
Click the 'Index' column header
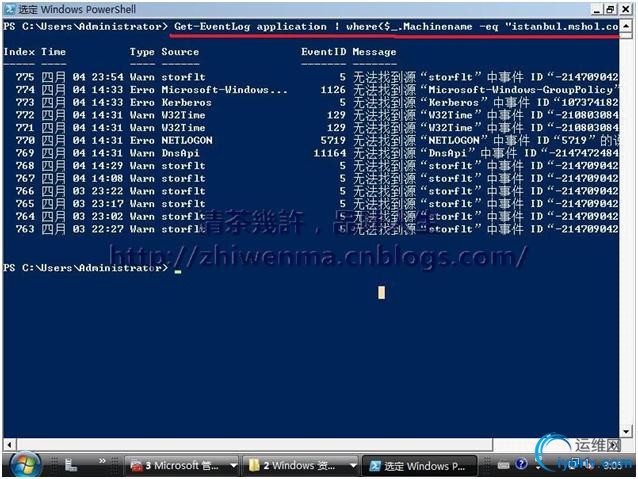click(x=19, y=52)
